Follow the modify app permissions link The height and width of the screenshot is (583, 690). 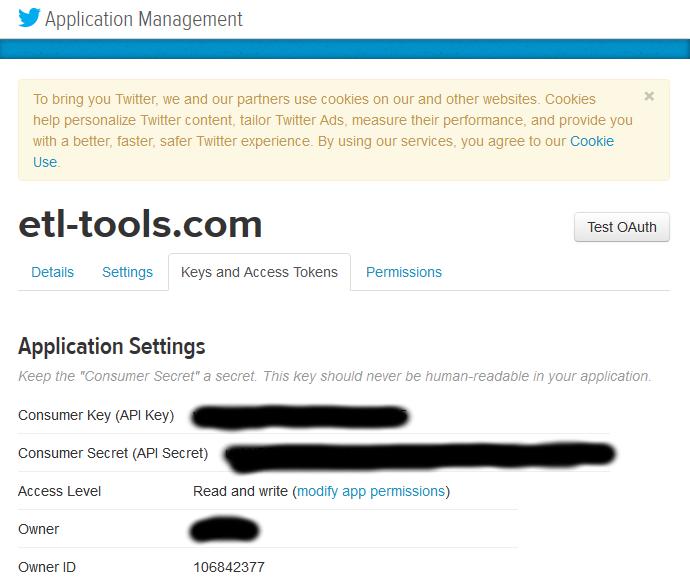tap(371, 491)
